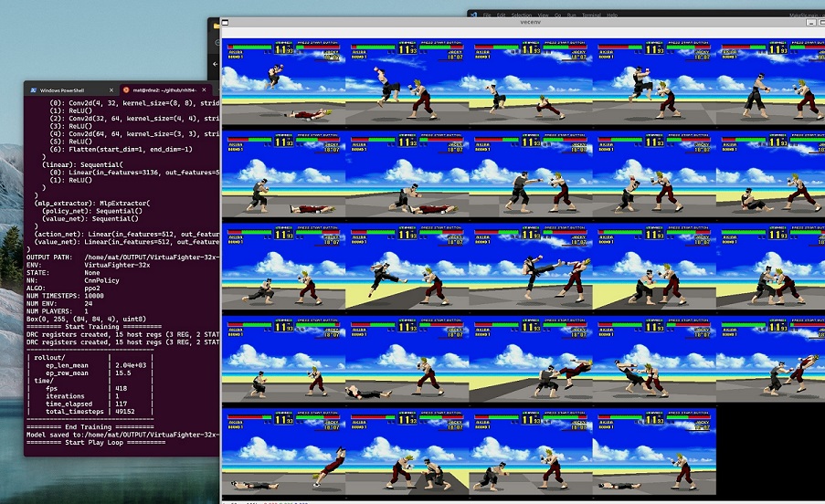Click the 'NUM PLAYERS: 1' line
Viewport: 825px width, 504px height.
point(58,311)
